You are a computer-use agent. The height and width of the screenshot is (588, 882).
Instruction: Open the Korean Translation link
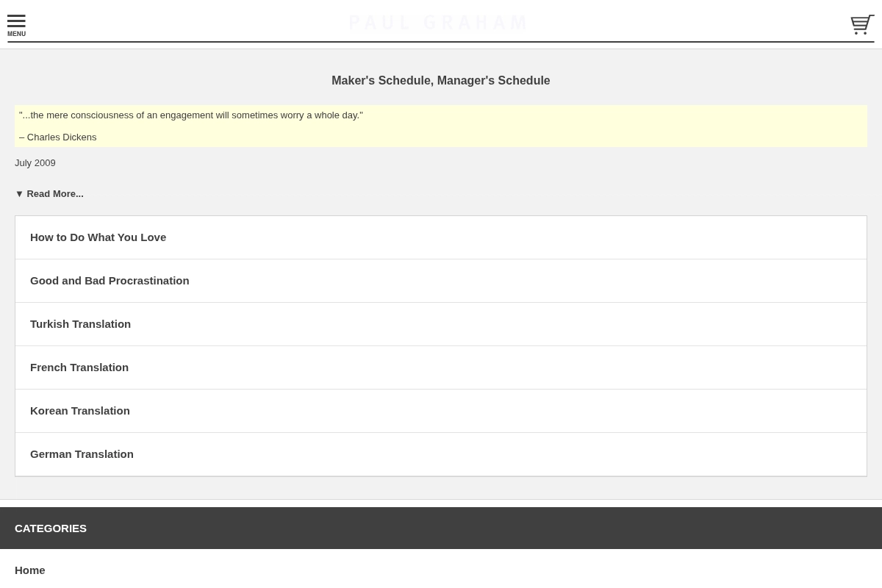[441, 411]
